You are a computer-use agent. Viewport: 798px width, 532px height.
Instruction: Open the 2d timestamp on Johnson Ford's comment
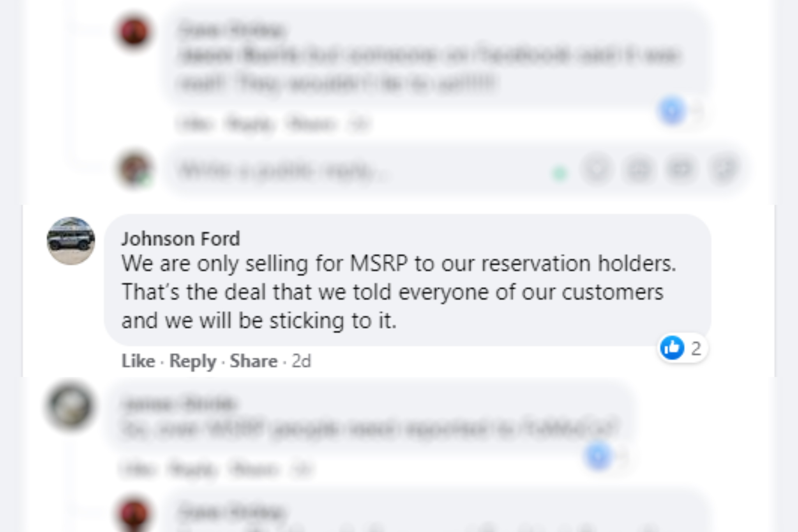301,361
